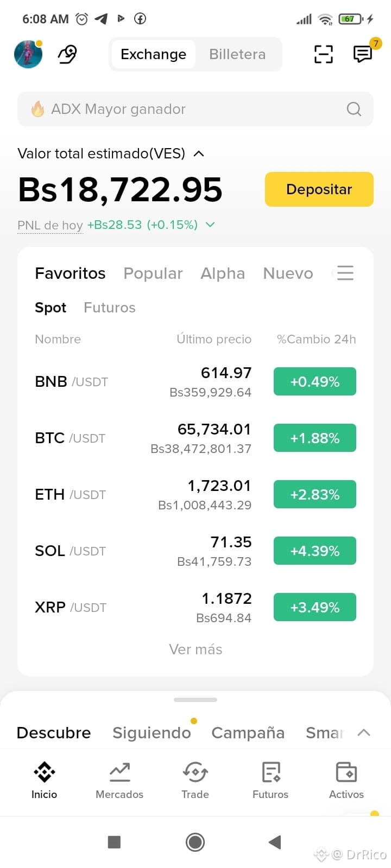Tap Ver más link
The height and width of the screenshot is (868, 391).
point(195,649)
